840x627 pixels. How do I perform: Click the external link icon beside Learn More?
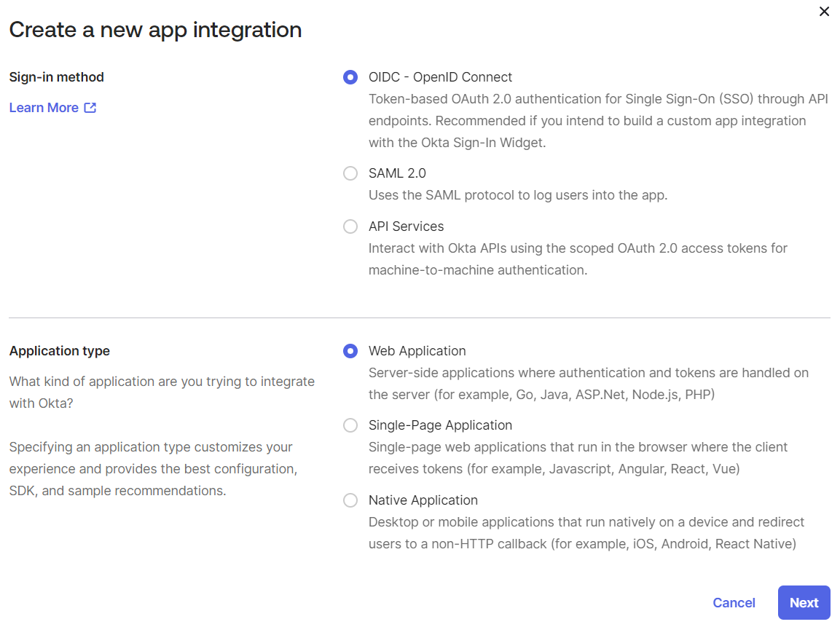[x=90, y=108]
